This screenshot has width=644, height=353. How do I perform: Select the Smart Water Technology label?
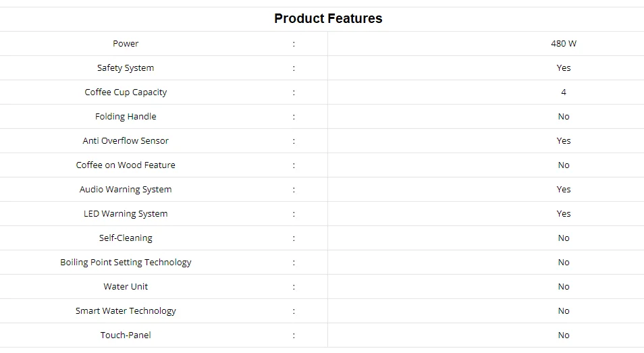[126, 311]
